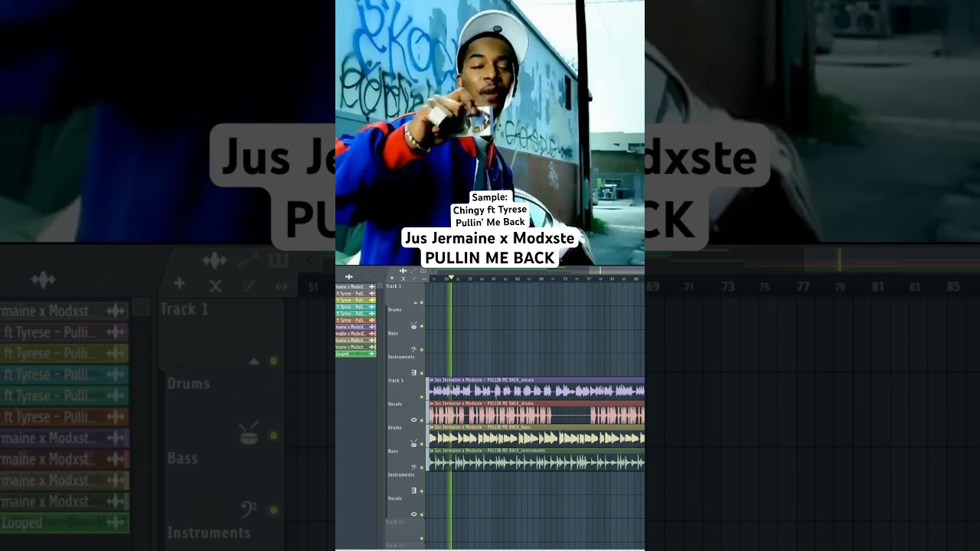This screenshot has height=551, width=980.
Task: Click the plus icon on the teal ft Tyrese item
Action: [372, 307]
